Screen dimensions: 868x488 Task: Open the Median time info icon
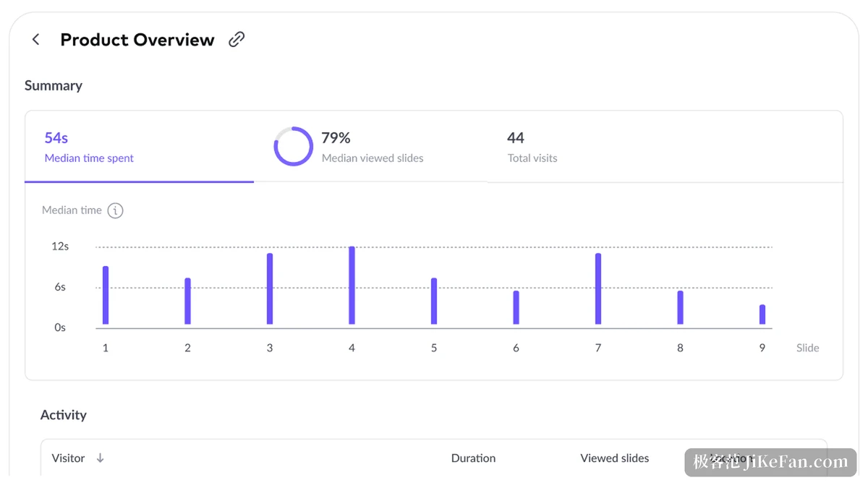tap(115, 210)
